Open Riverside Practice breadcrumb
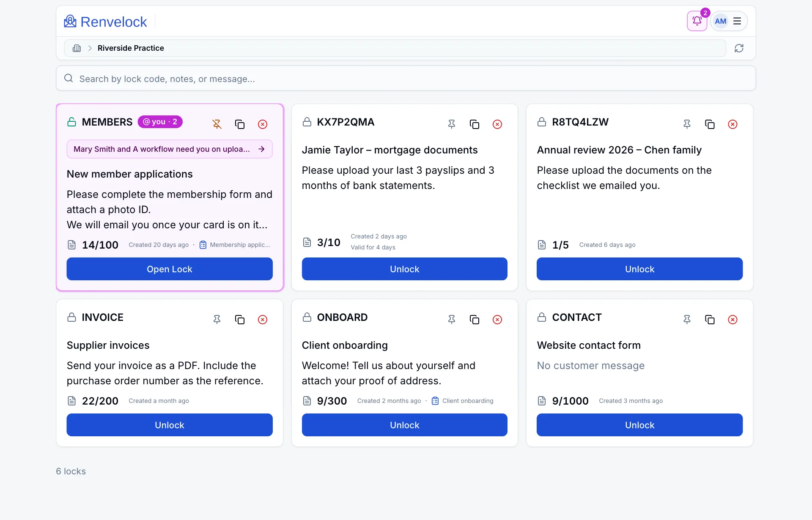Screen dimensions: 812x520 tap(131, 48)
